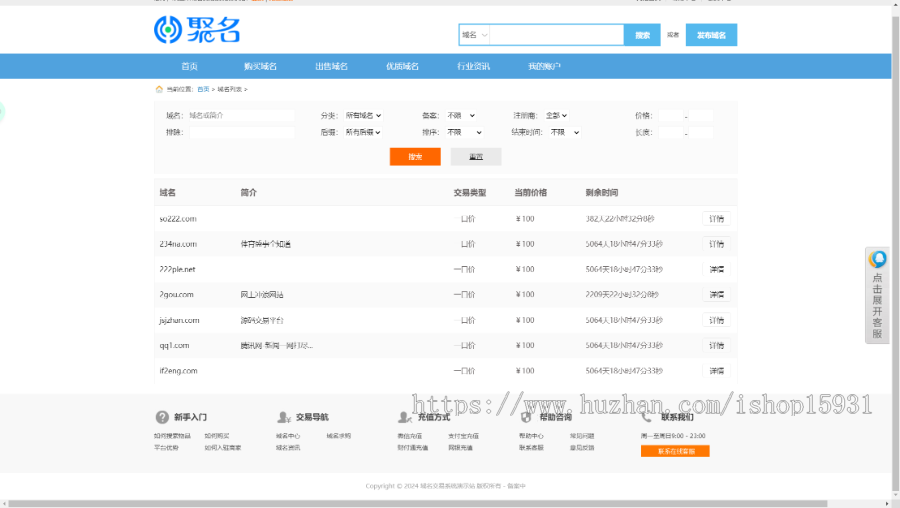
Task: Click 常见问题 footer link
Action: click(x=582, y=436)
